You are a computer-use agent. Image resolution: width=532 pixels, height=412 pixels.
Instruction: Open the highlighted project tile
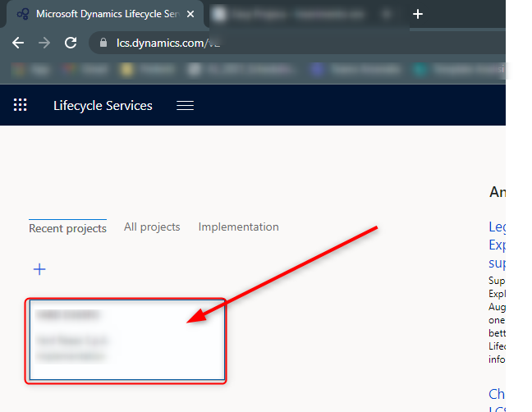click(x=126, y=340)
